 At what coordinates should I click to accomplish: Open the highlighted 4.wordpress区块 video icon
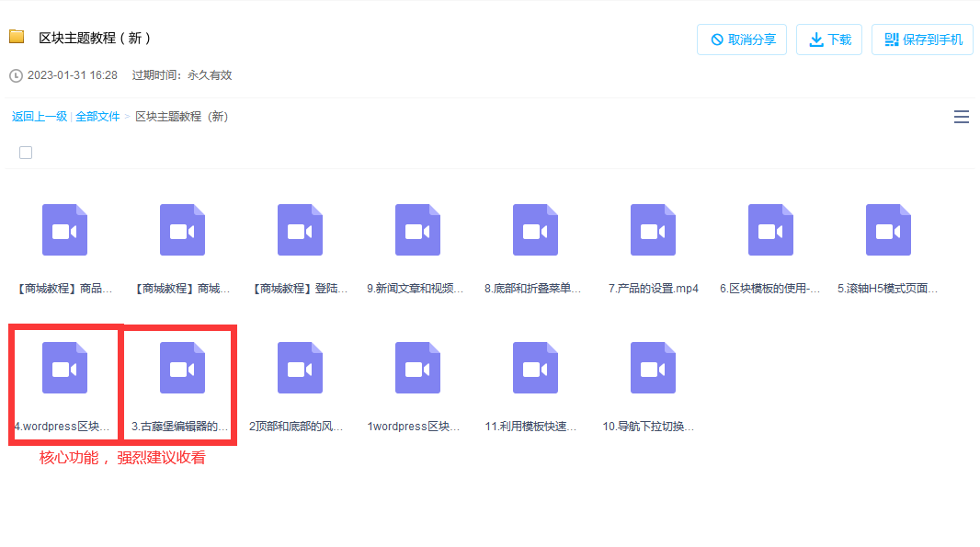point(64,367)
